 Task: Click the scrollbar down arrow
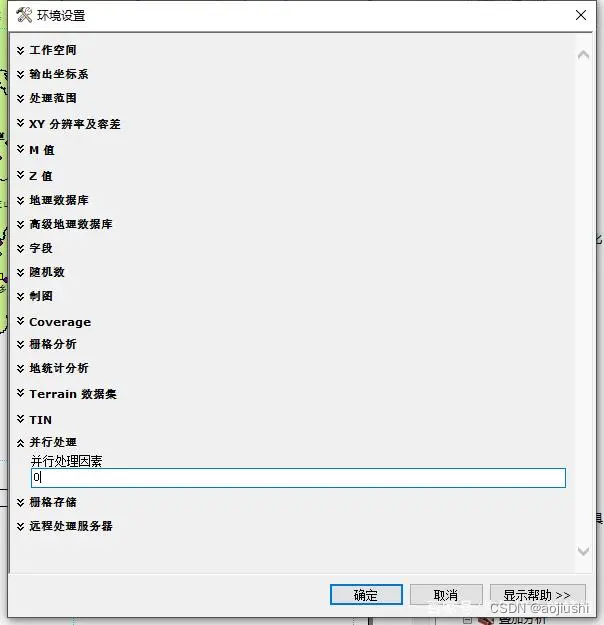tap(583, 551)
